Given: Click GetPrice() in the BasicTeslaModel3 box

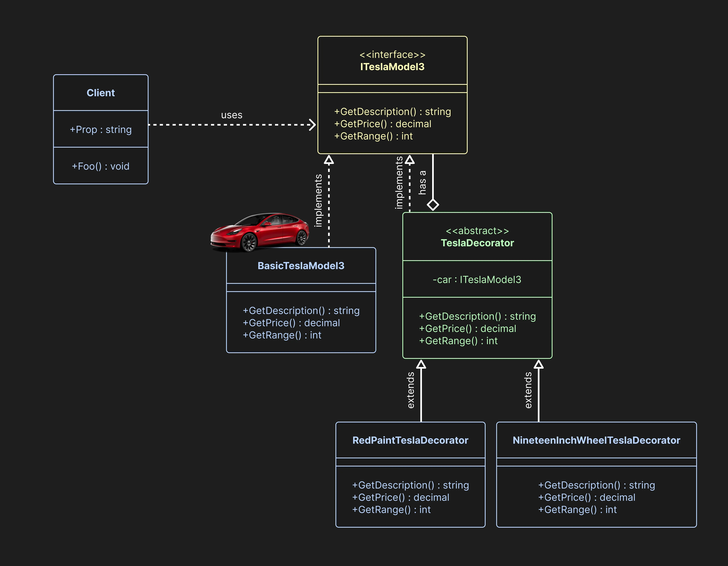Looking at the screenshot, I should (291, 323).
